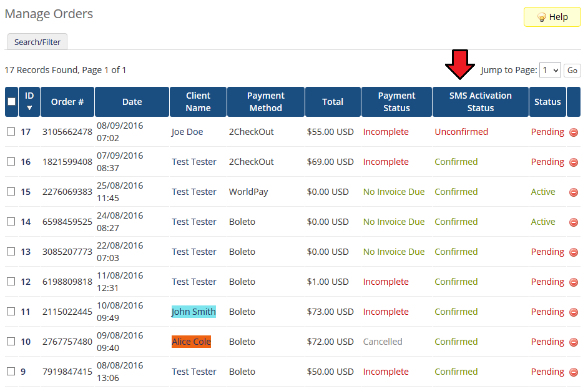This screenshot has height=391, width=588.
Task: Click the $73.00 USD total
Action: [x=330, y=312]
